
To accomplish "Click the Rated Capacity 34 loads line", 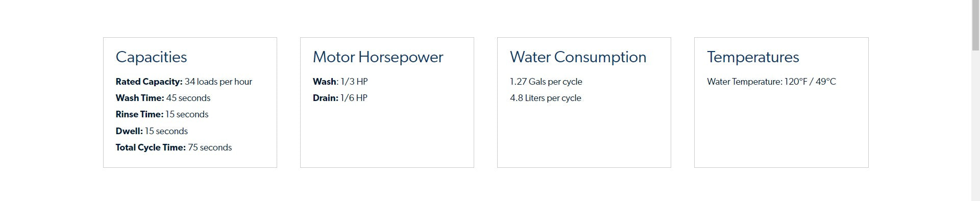I will click(184, 82).
